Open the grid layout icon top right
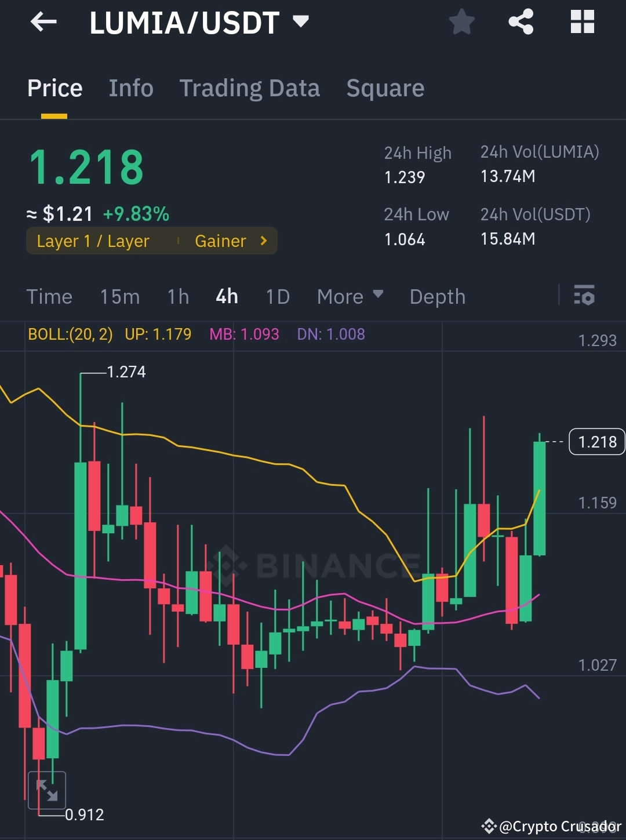This screenshot has width=626, height=840. (582, 22)
